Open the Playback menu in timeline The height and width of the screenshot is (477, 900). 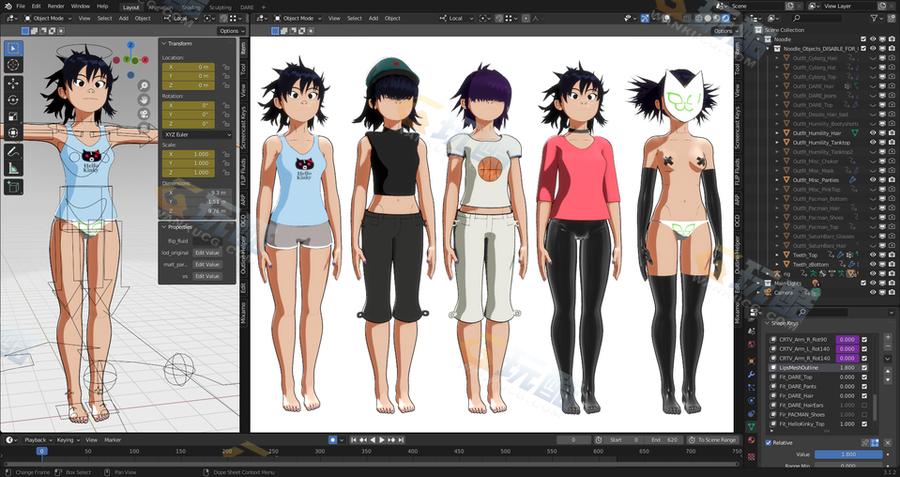coord(37,440)
